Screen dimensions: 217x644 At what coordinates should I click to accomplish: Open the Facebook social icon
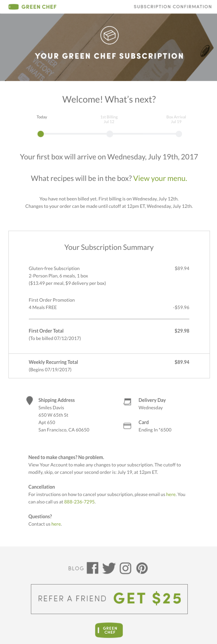pos(93,568)
